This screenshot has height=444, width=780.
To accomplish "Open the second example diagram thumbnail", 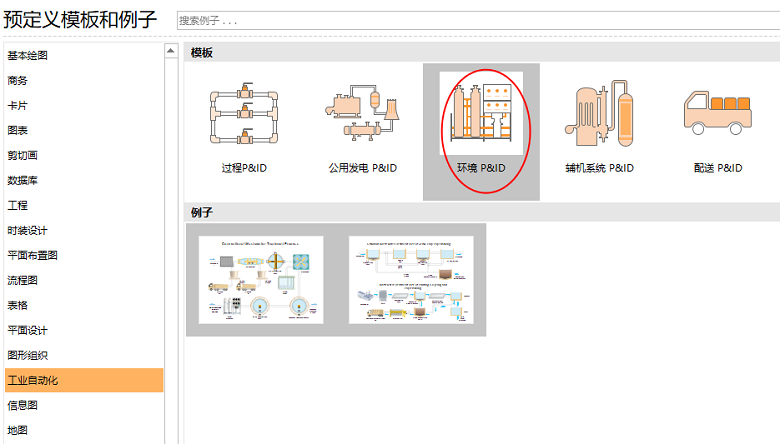I will coord(410,279).
